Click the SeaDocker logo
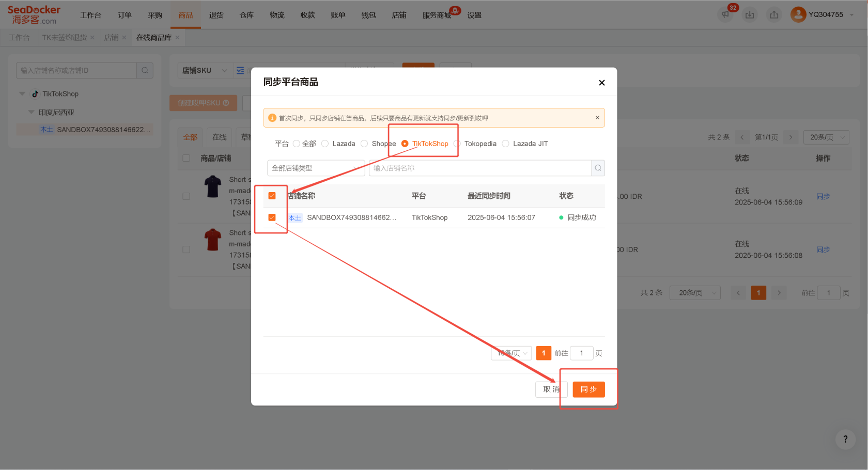The width and height of the screenshot is (868, 470). point(34,14)
